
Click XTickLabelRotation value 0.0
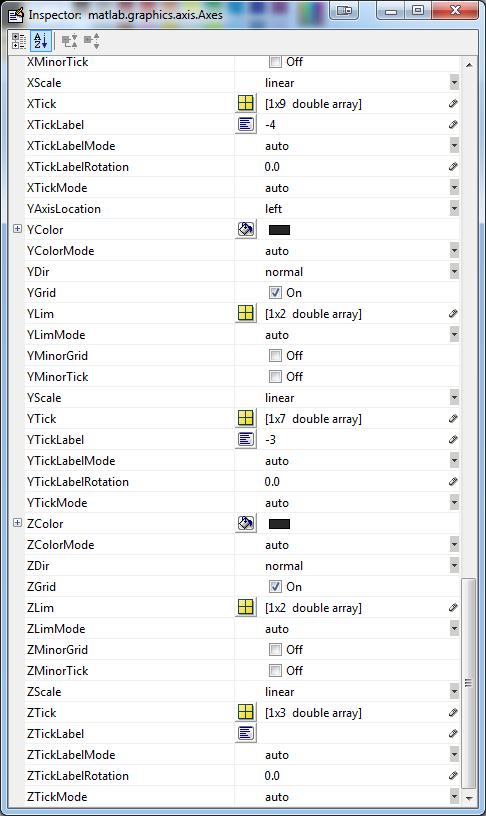coord(272,167)
